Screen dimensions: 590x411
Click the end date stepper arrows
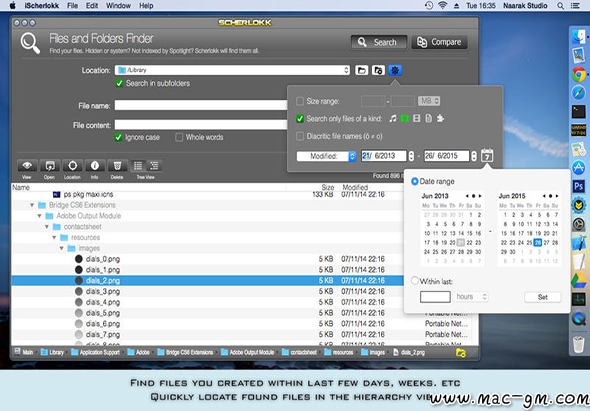point(474,156)
